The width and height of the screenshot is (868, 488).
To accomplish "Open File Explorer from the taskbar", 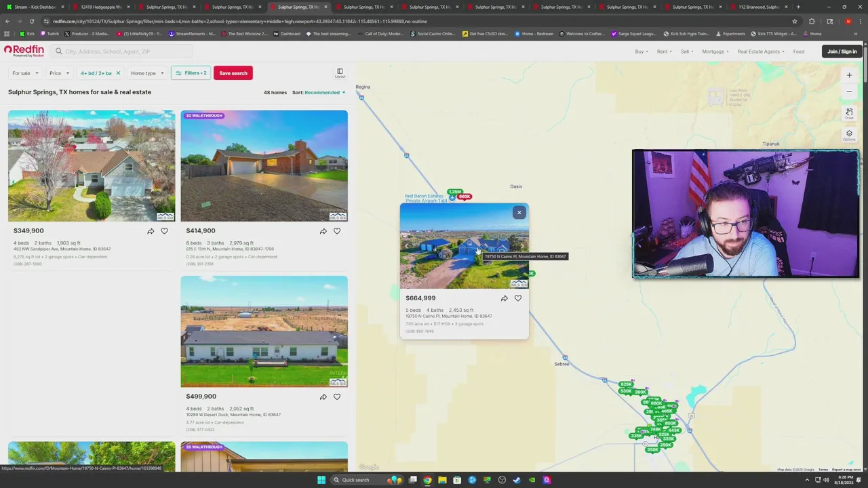I will (442, 480).
